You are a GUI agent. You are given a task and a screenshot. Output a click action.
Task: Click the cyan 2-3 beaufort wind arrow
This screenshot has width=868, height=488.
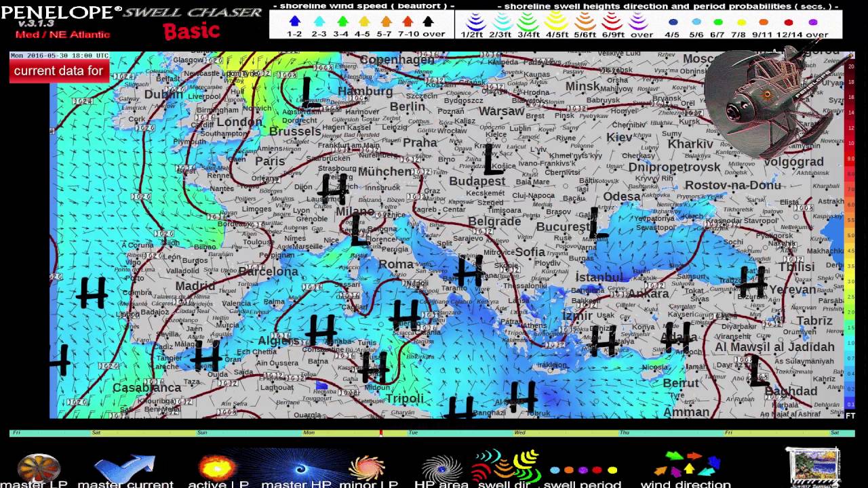[x=319, y=22]
